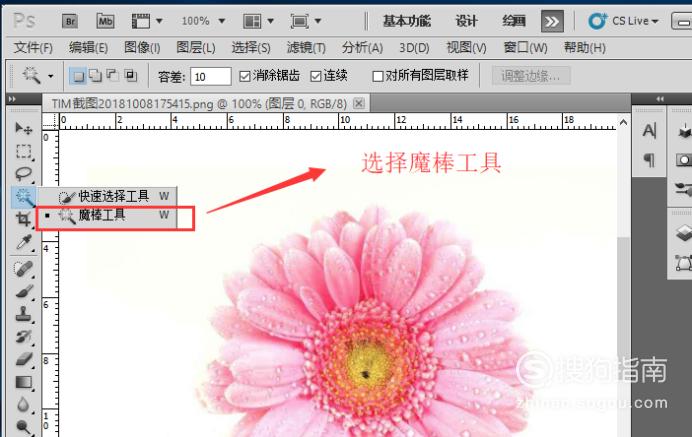Open the CS Live menu
This screenshot has height=437, width=692.
point(623,21)
